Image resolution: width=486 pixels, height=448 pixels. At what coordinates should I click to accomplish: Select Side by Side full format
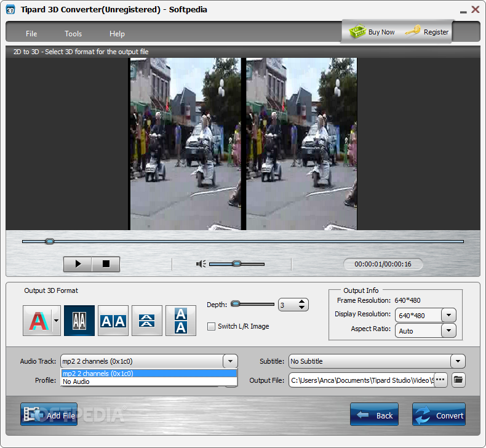coord(113,321)
